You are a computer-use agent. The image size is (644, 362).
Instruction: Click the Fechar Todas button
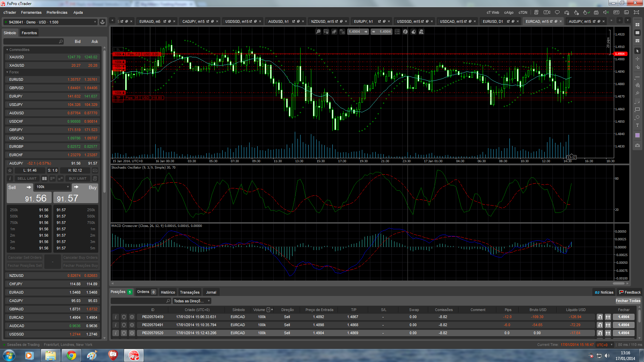(x=628, y=301)
